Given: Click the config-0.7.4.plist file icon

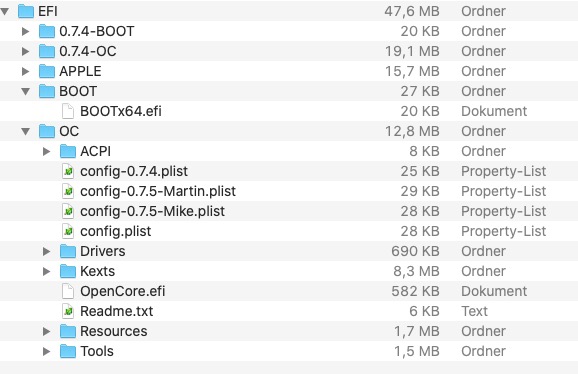Looking at the screenshot, I should click(x=68, y=171).
